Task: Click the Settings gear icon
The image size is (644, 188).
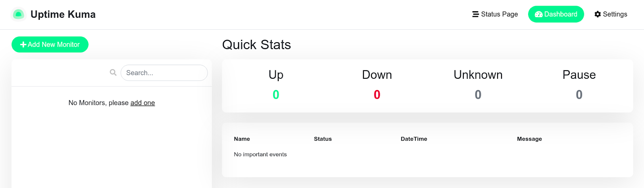Action: tap(598, 14)
